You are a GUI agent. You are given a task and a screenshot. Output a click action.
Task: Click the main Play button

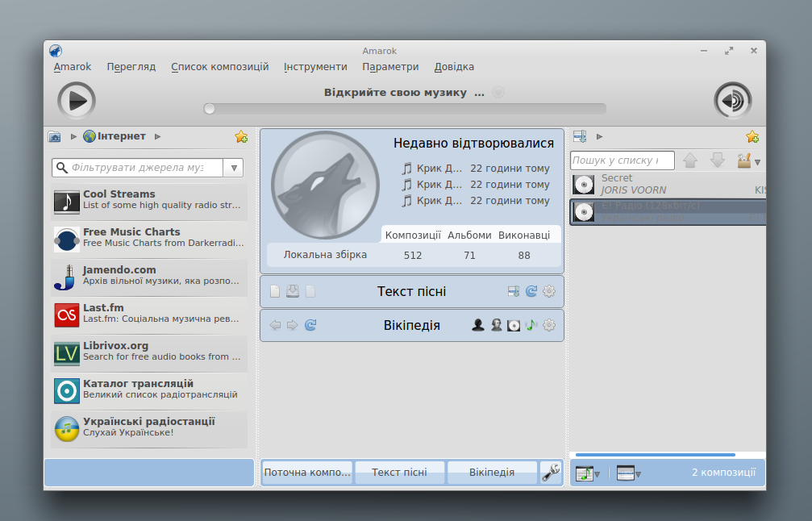[77, 101]
